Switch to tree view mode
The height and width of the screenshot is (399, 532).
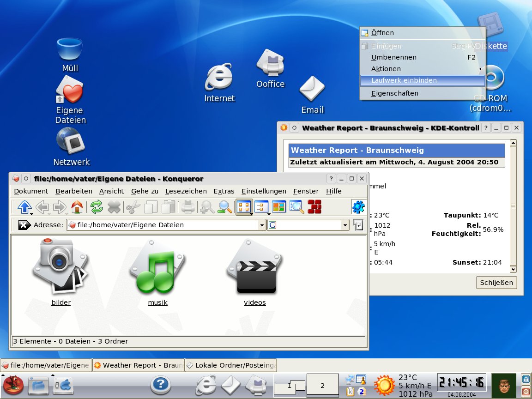(262, 206)
